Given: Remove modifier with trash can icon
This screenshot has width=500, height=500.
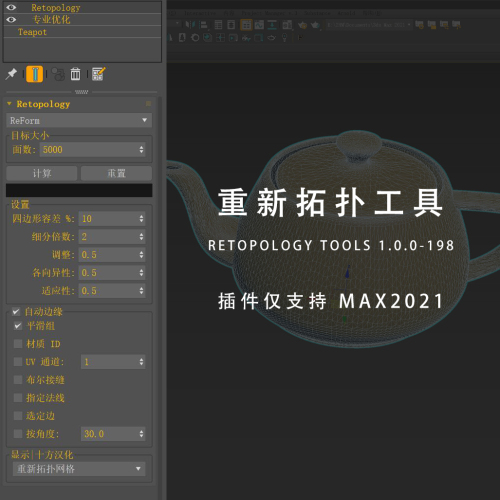Looking at the screenshot, I should pyautogui.click(x=75, y=74).
